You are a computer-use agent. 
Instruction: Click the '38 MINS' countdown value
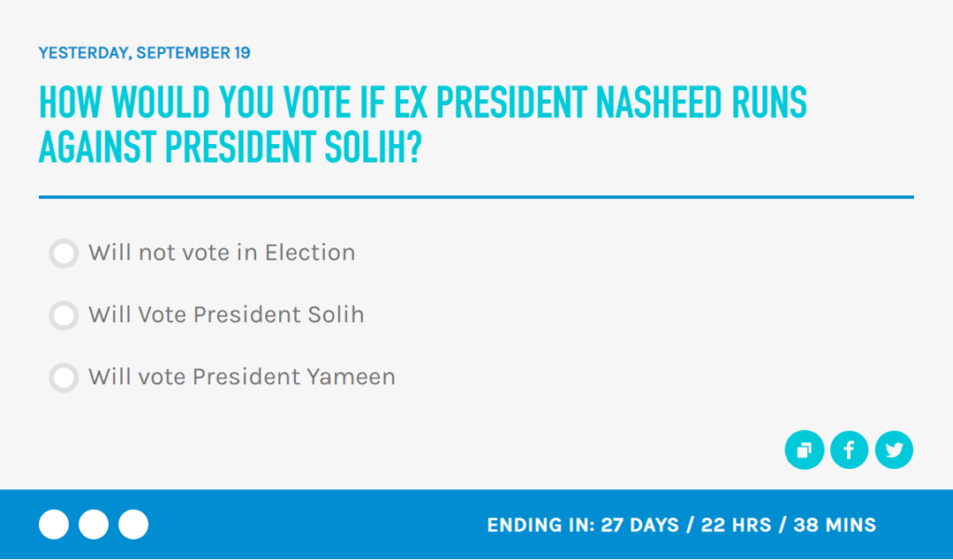click(835, 526)
